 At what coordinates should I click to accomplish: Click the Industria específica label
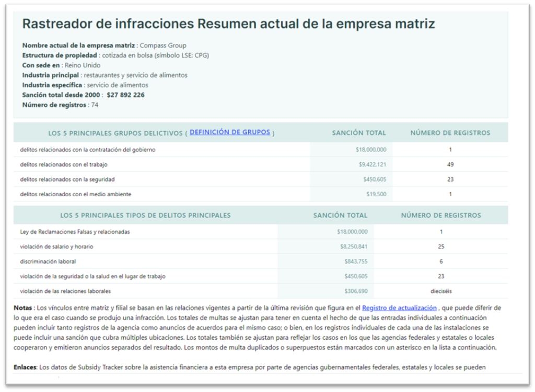pyautogui.click(x=52, y=85)
